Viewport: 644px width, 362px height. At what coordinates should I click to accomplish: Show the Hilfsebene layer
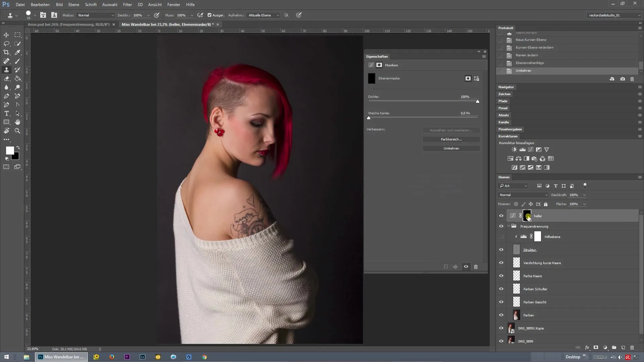501,237
